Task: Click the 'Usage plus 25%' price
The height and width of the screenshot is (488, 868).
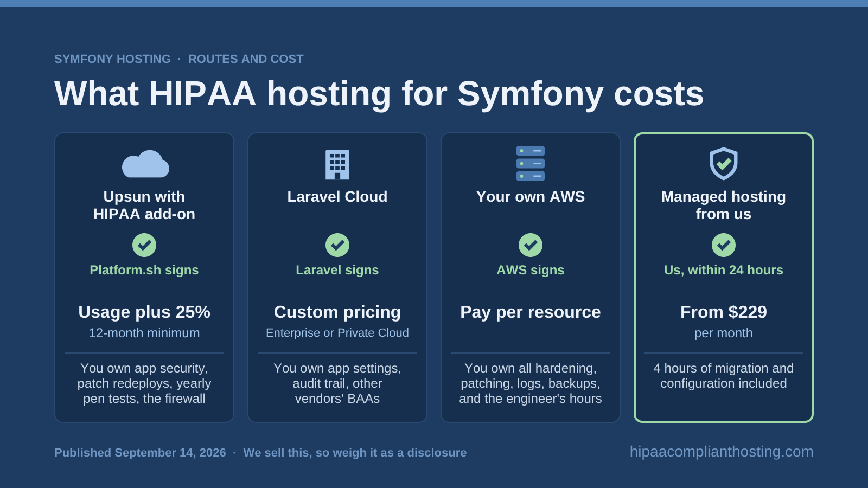Action: [144, 312]
